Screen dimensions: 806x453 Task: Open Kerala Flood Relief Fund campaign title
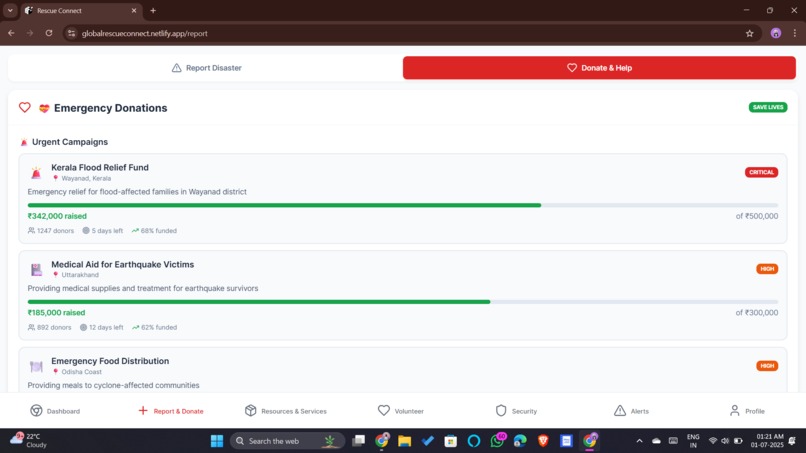pos(100,168)
